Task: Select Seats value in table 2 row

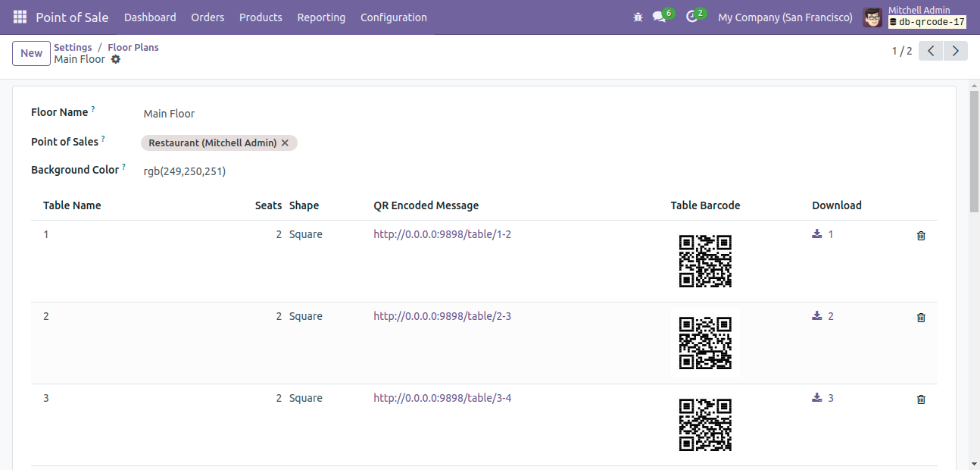Action: 279,316
